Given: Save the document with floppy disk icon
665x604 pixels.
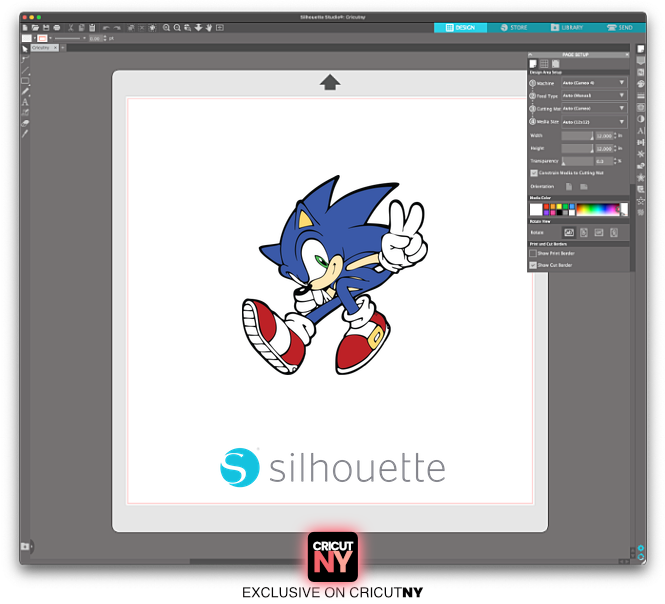Looking at the screenshot, I should click(x=46, y=28).
